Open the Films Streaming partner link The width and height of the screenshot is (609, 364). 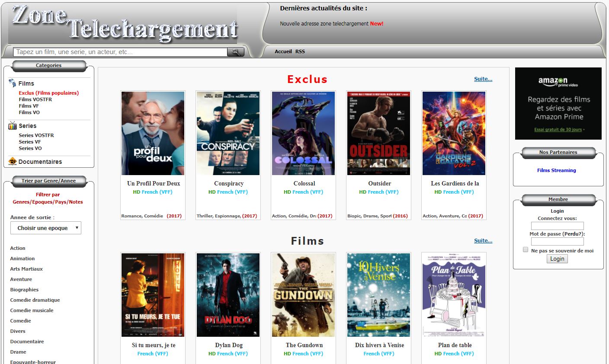557,170
